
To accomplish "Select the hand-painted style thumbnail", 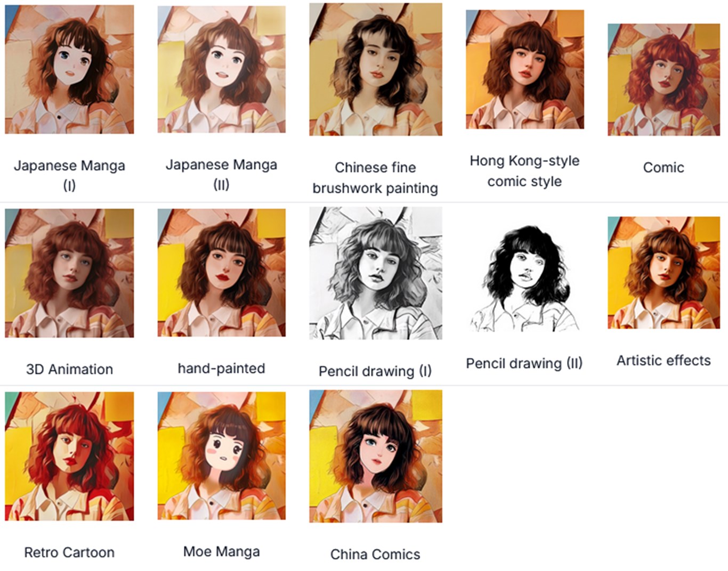I will click(x=222, y=272).
